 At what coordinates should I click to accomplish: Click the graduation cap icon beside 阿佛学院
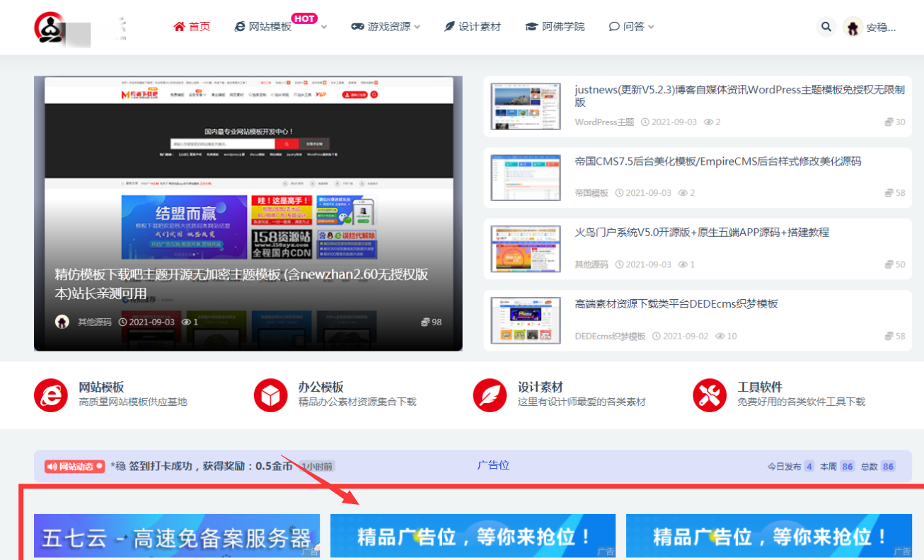(531, 27)
